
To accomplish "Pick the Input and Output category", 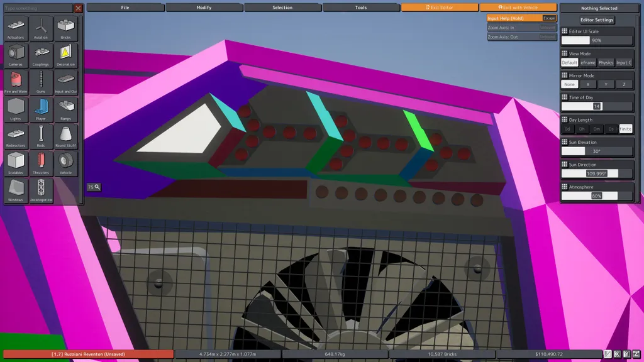I will click(x=65, y=82).
